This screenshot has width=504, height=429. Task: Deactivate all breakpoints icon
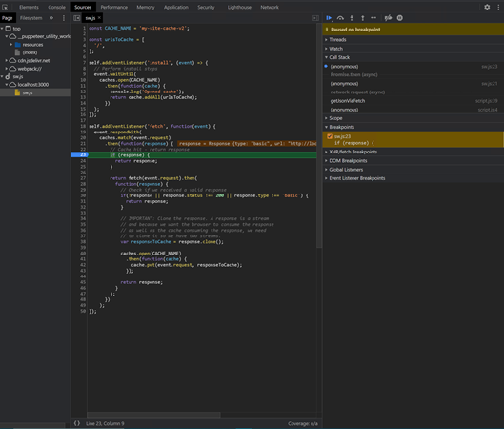[388, 18]
